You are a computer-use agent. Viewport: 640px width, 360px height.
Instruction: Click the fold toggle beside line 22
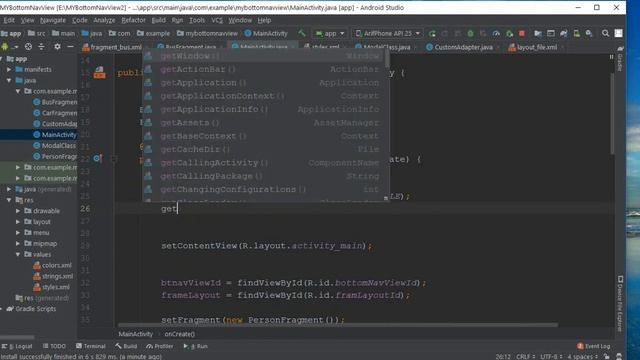115,158
